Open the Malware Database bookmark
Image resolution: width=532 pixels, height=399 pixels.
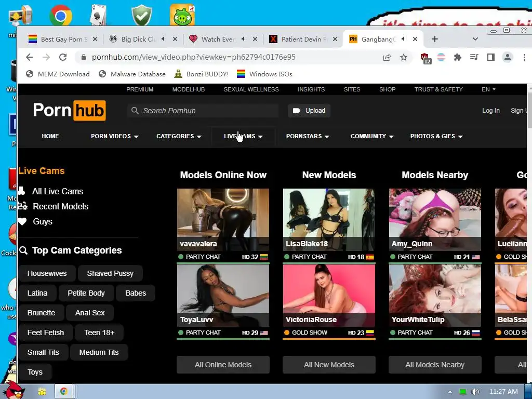[132, 74]
